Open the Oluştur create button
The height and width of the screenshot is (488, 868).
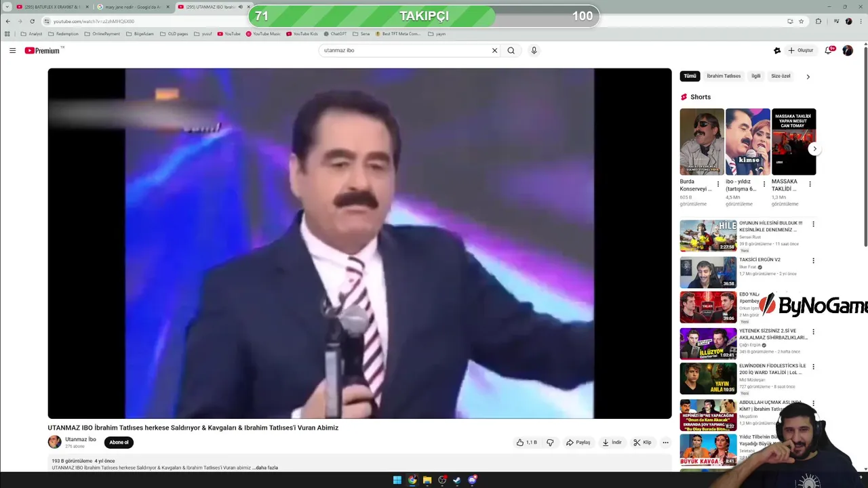801,50
